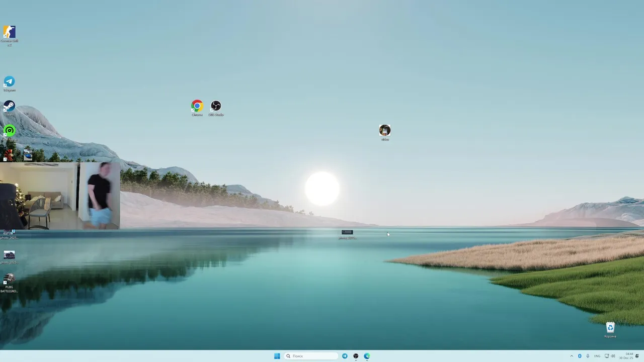The image size is (644, 362).
Task: Select the OBS Studio desktop shortcut
Action: pyautogui.click(x=216, y=108)
